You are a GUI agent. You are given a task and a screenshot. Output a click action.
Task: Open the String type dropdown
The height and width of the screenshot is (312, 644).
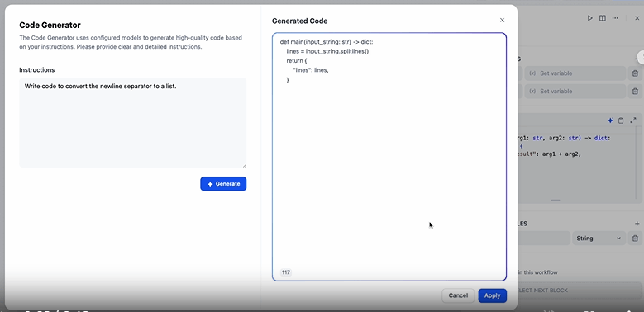tap(599, 239)
